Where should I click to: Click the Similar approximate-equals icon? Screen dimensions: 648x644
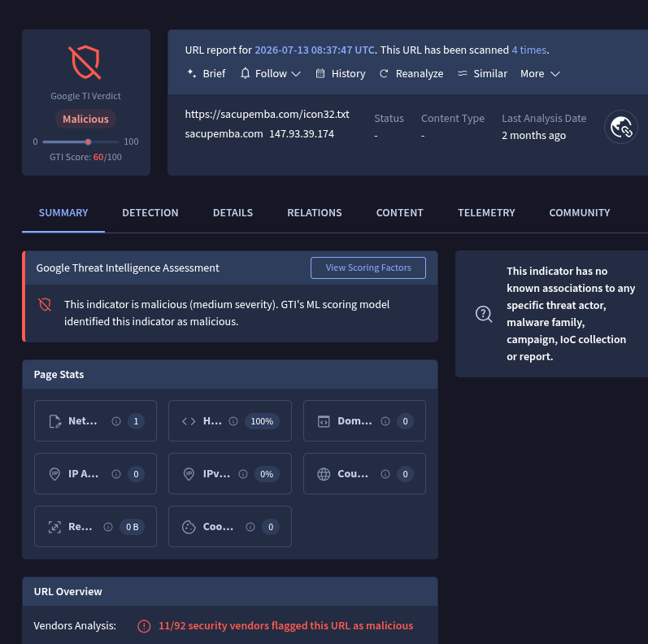coord(463,73)
